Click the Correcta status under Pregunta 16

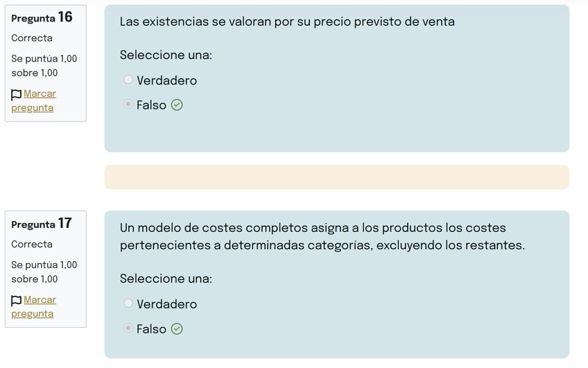[x=32, y=38]
